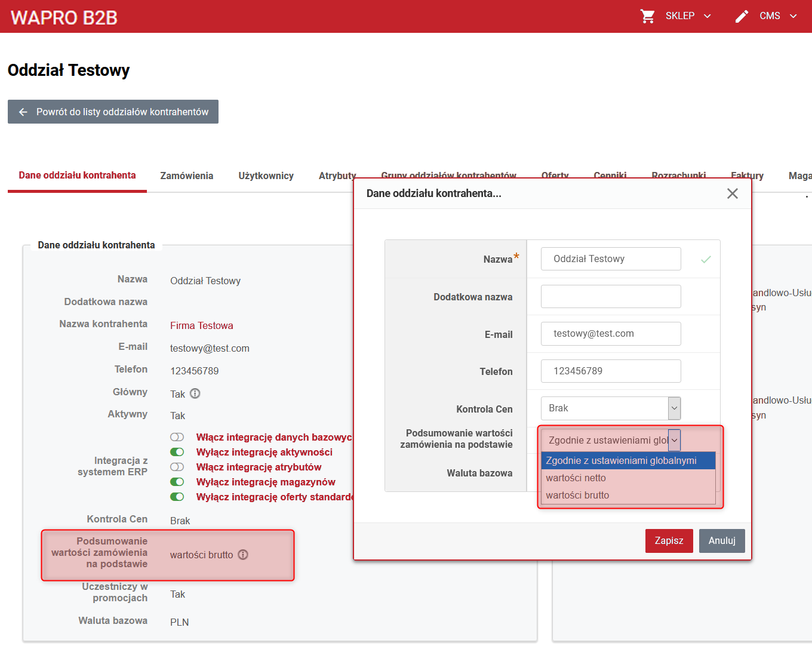Viewport: 812px width, 649px height.
Task: Click back arrow on Powrót button
Action: (x=23, y=112)
